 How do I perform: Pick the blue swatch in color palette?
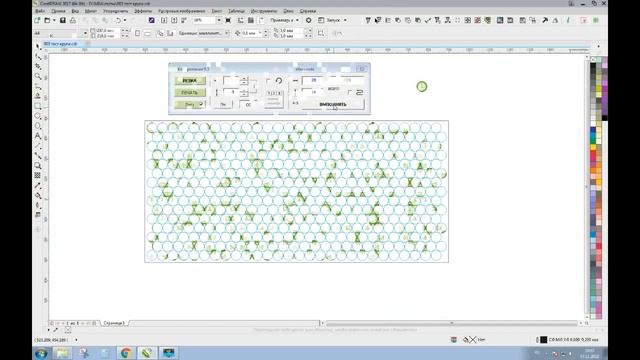(x=593, y=130)
